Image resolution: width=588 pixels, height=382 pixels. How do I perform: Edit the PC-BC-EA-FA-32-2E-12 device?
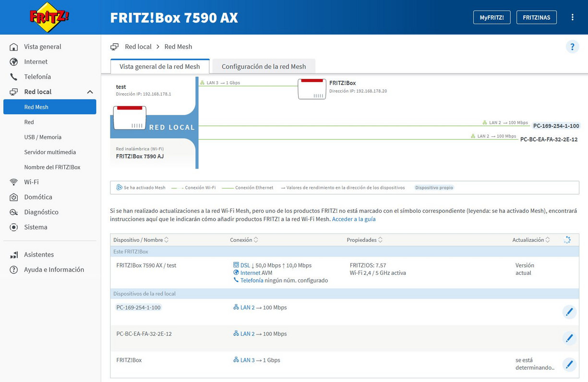click(569, 338)
